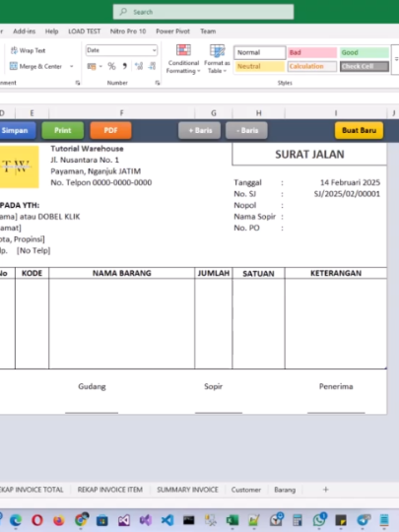Click the Search box in title bar
Screen dimensions: 399x532
pos(203,12)
